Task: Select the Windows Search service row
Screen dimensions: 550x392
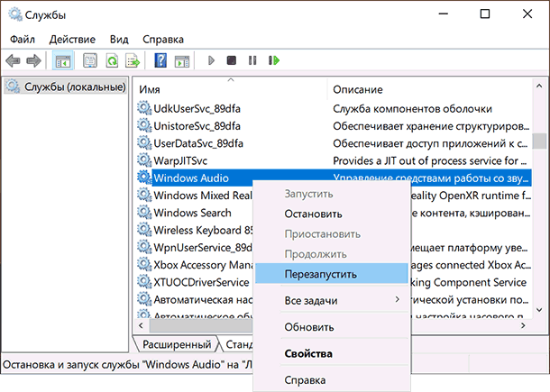Action: [195, 213]
